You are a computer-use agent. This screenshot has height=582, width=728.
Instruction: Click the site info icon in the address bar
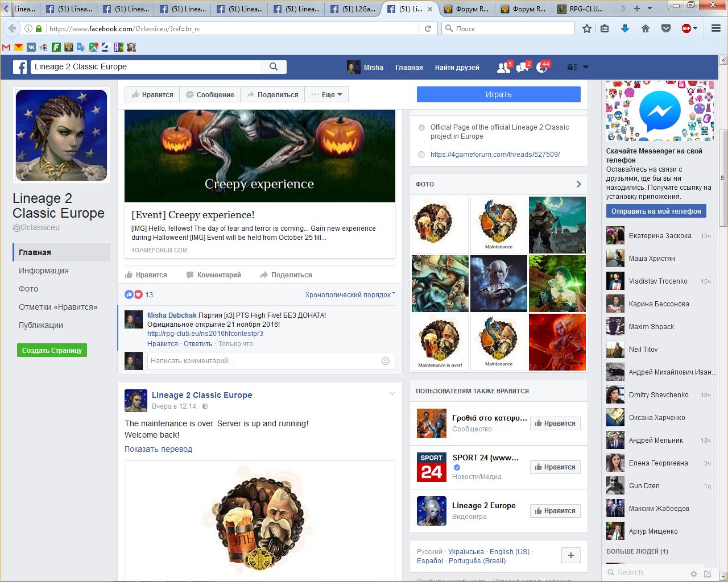coord(28,28)
